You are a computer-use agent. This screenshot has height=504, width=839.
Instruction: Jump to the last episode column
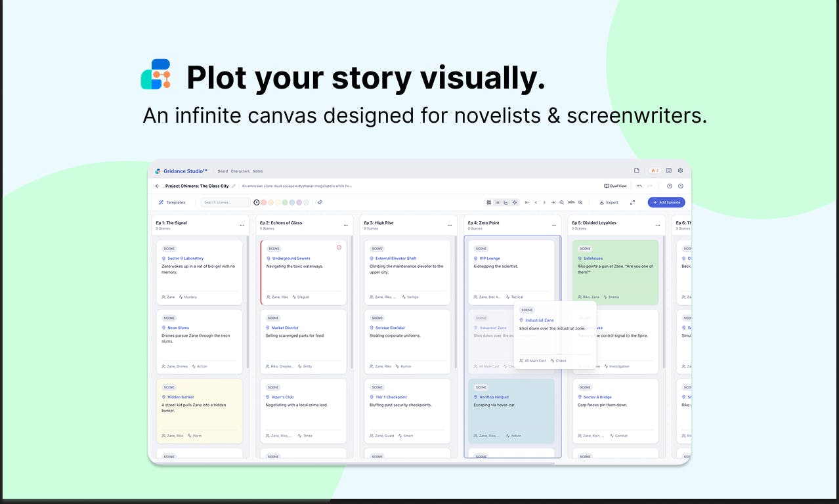[553, 202]
